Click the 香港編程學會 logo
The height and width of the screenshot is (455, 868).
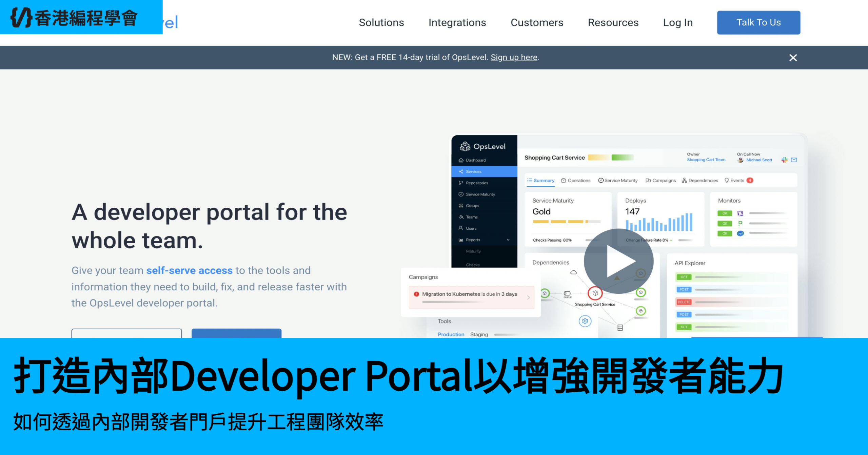pyautogui.click(x=75, y=18)
